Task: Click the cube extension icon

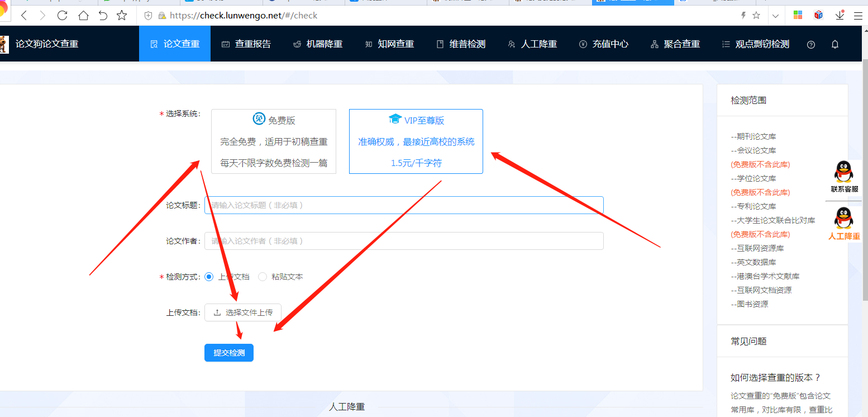Action: (x=818, y=16)
